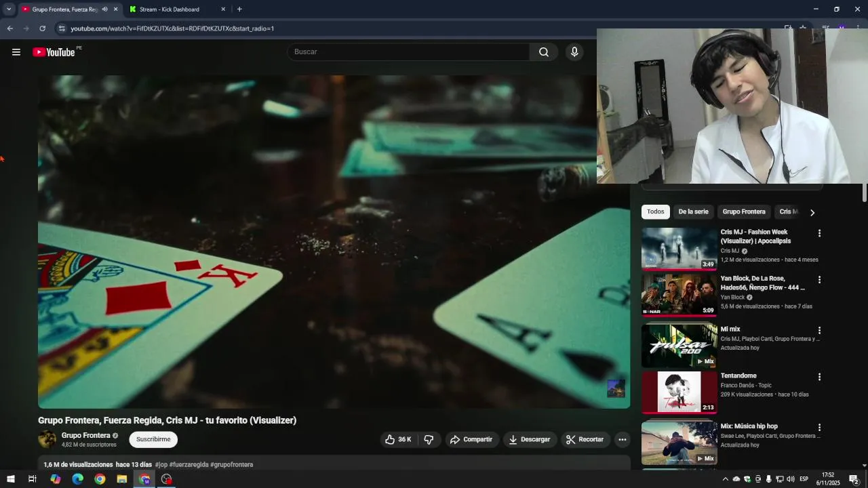868x488 pixels.
Task: Click Yan Block channel name
Action: (x=732, y=297)
